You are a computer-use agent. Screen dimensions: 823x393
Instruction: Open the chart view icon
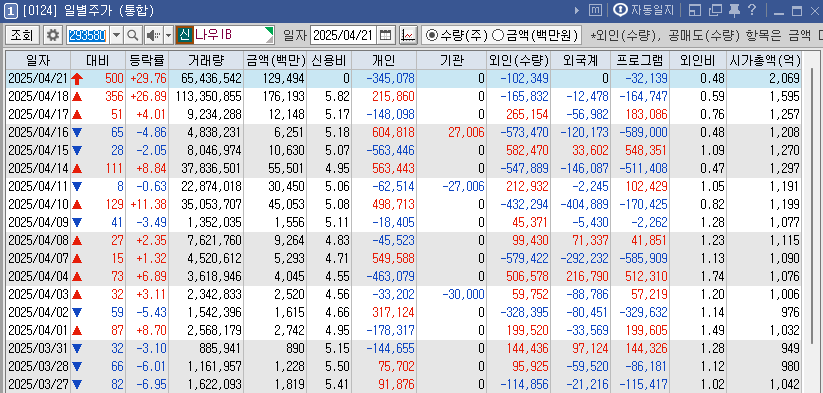(408, 36)
